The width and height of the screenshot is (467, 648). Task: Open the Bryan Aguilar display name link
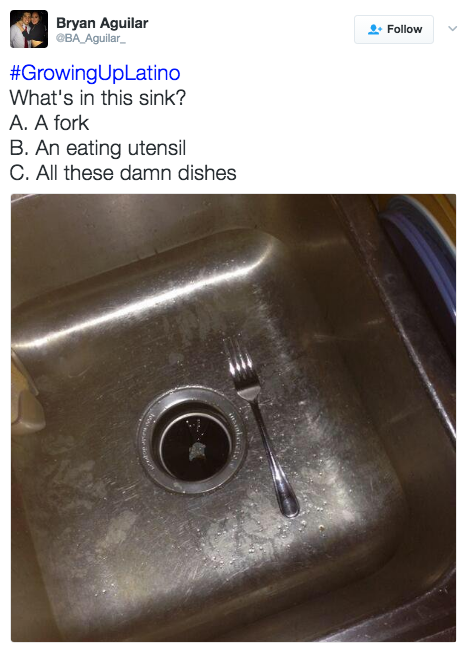pos(102,23)
